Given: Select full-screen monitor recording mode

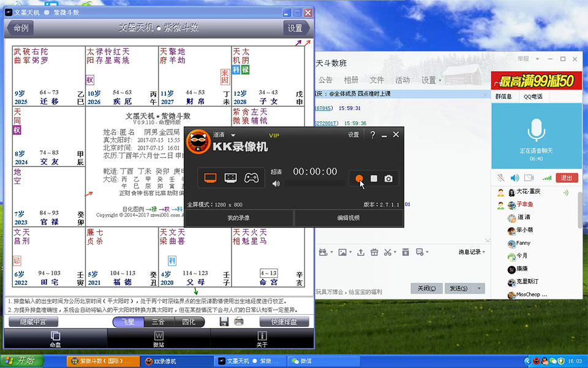Looking at the screenshot, I should pos(210,178).
